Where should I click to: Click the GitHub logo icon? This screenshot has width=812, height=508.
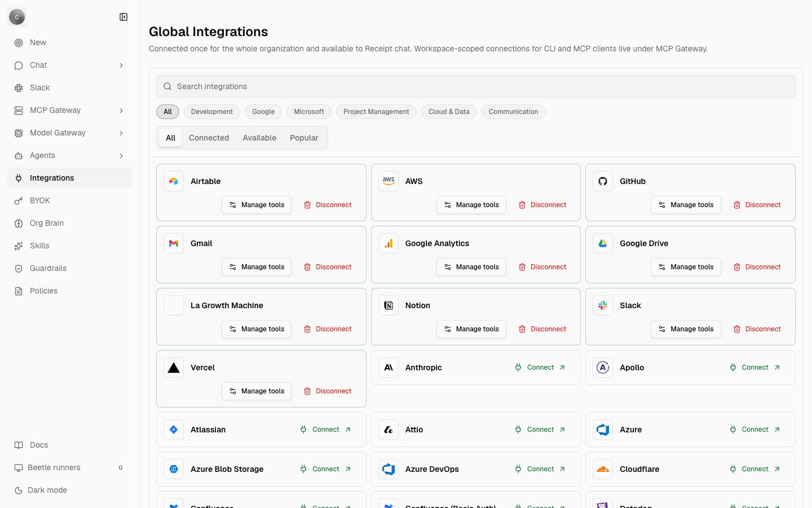click(x=603, y=181)
